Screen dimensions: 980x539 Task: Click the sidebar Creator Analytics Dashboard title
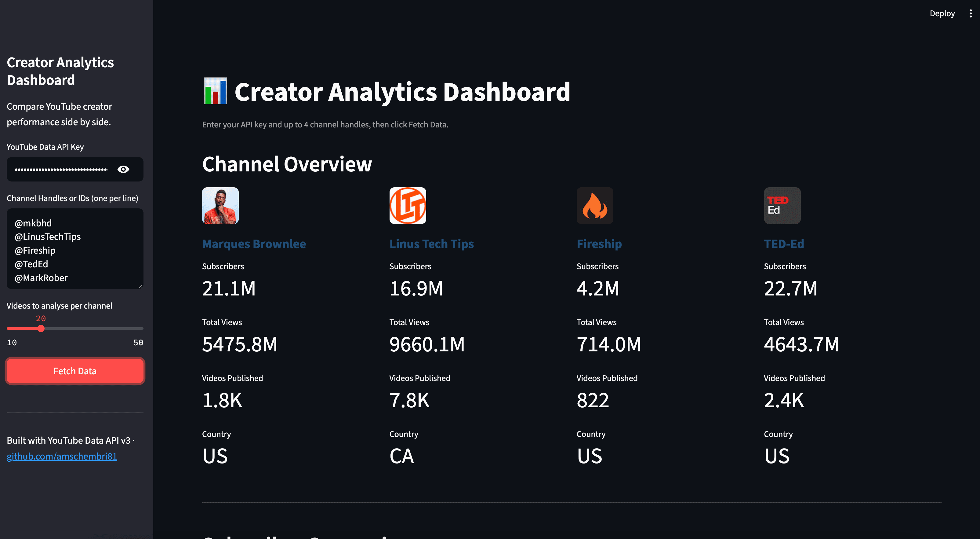(60, 71)
